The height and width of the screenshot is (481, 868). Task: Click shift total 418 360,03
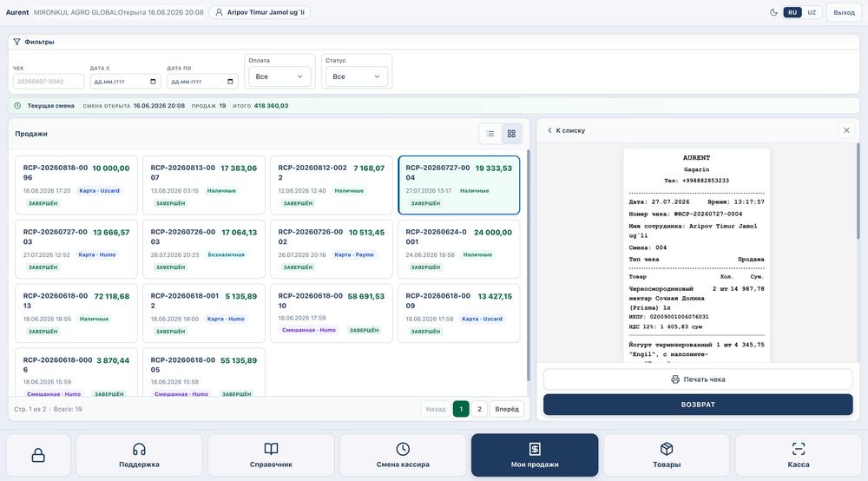271,106
